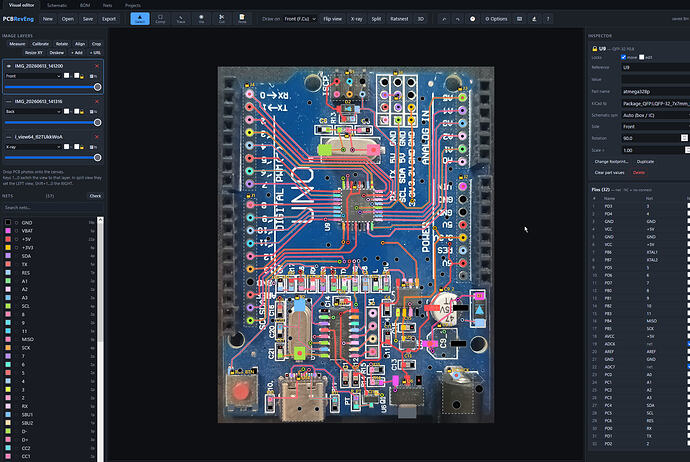Screen dimensions: 690x462
Task: Remove layer IMG_20260613_141200 with red X
Action: pyautogui.click(x=97, y=66)
